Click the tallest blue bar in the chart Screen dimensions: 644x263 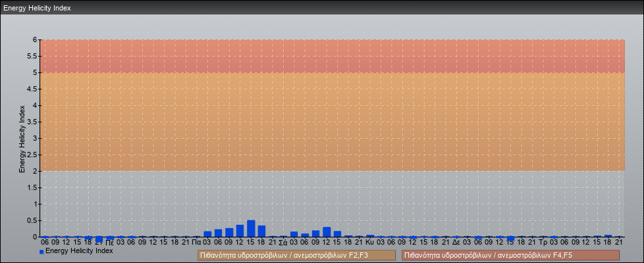251,229
